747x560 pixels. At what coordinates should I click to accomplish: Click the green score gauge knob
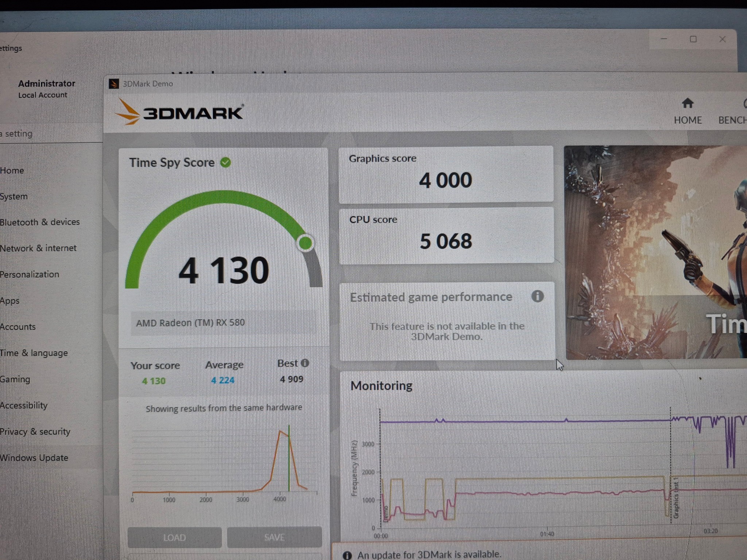coord(305,243)
